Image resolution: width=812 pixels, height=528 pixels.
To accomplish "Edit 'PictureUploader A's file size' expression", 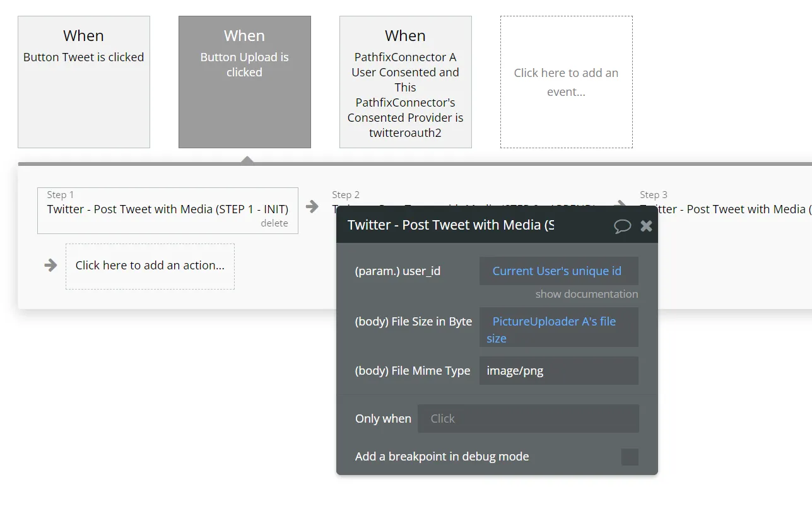I will pyautogui.click(x=559, y=327).
